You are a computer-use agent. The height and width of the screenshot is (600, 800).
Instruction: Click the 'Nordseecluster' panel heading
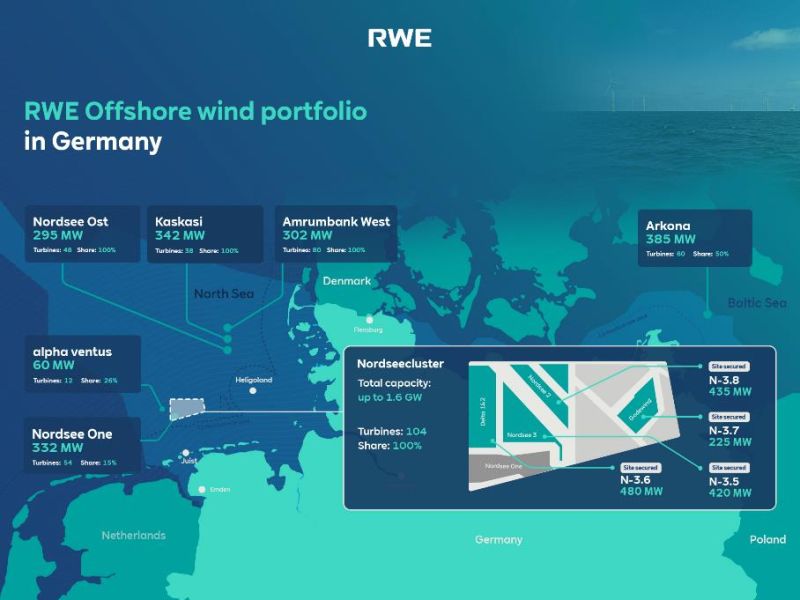[401, 363]
